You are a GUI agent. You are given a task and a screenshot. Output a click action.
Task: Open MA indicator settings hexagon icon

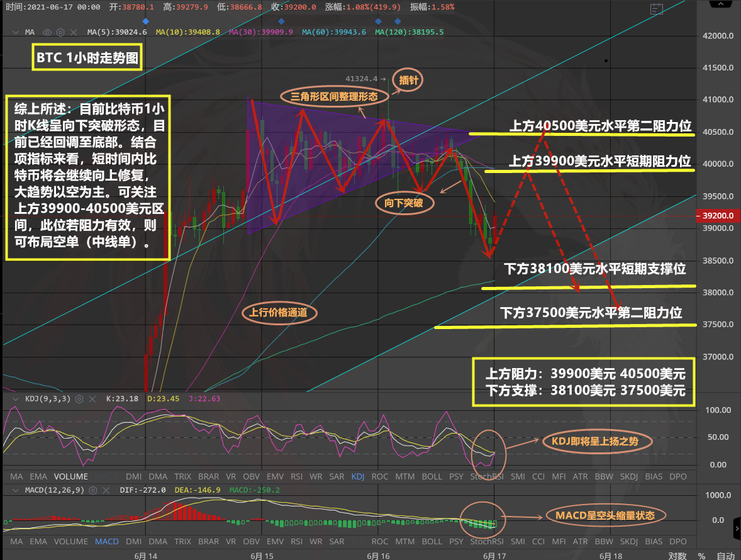tap(60, 32)
